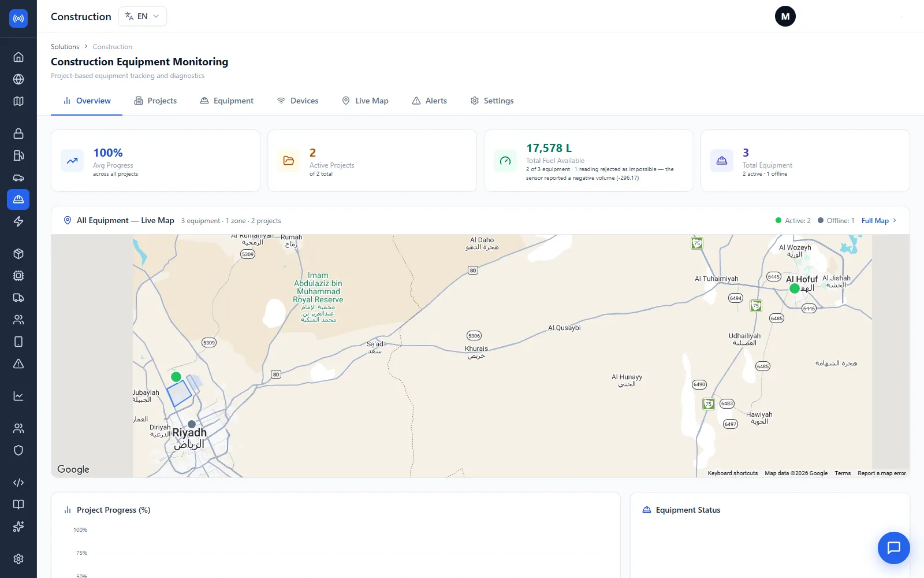Open Keyboard shortcuts on the map

click(732, 473)
